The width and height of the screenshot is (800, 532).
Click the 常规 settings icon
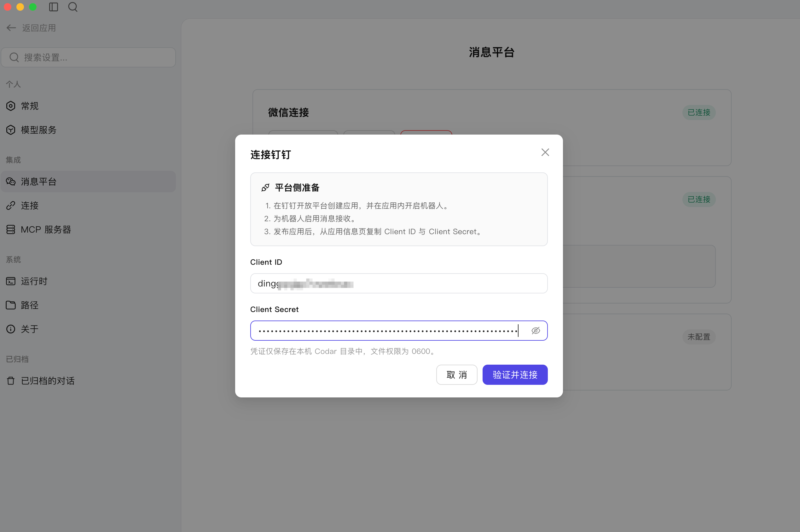pyautogui.click(x=11, y=106)
